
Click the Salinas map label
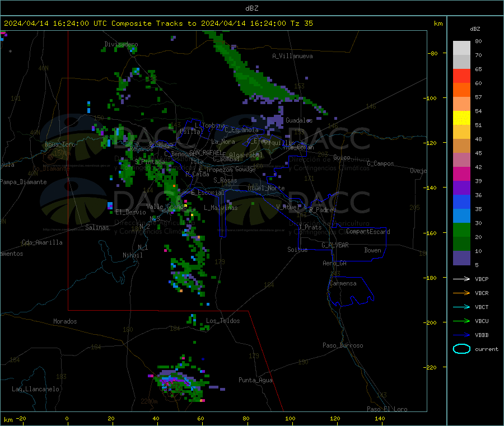(x=97, y=227)
